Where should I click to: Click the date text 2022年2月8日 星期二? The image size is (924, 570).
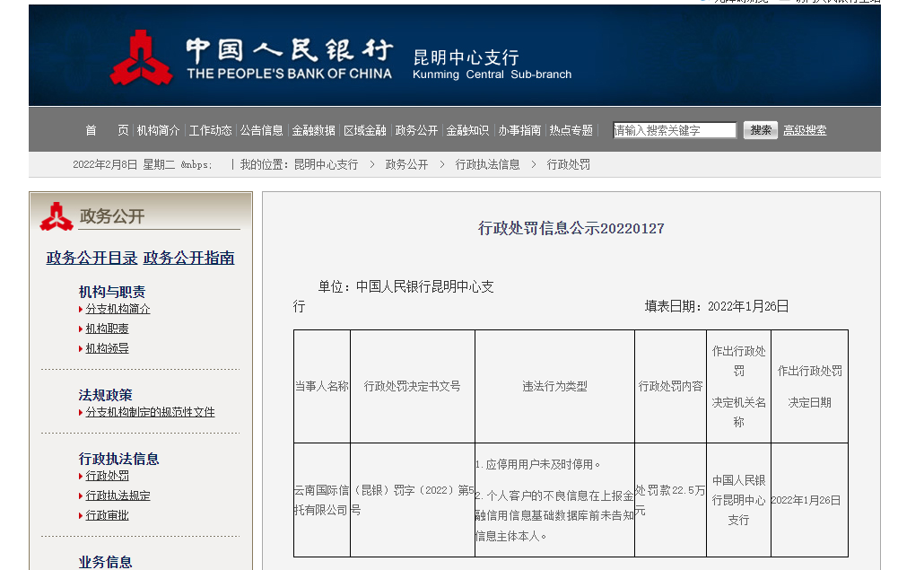[124, 164]
